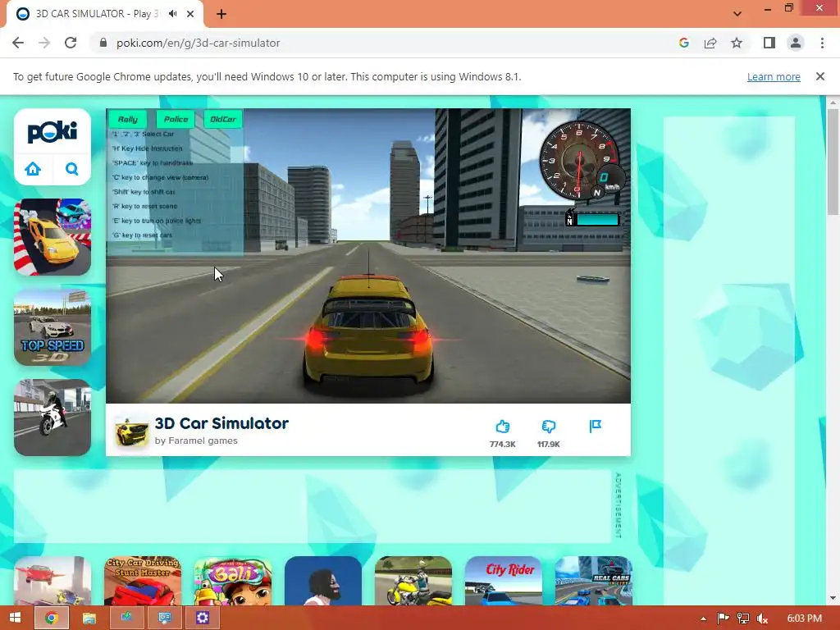Show hidden system tray icons
840x630 pixels.
tap(703, 619)
